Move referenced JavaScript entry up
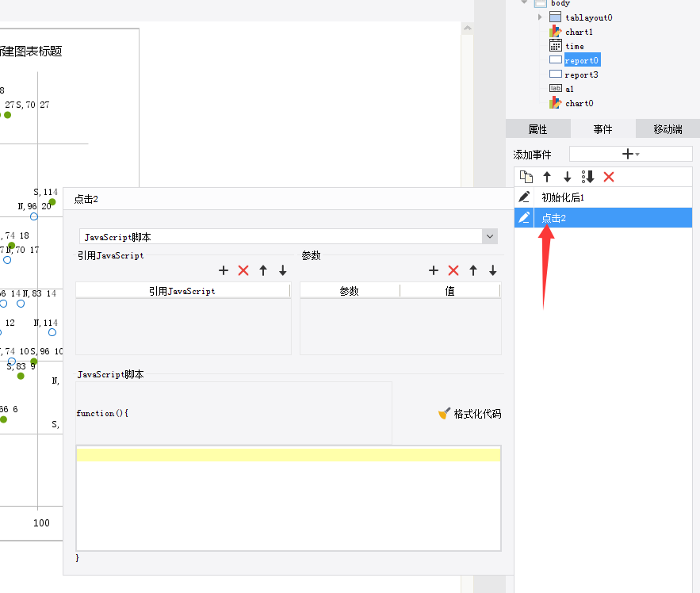 (x=263, y=270)
